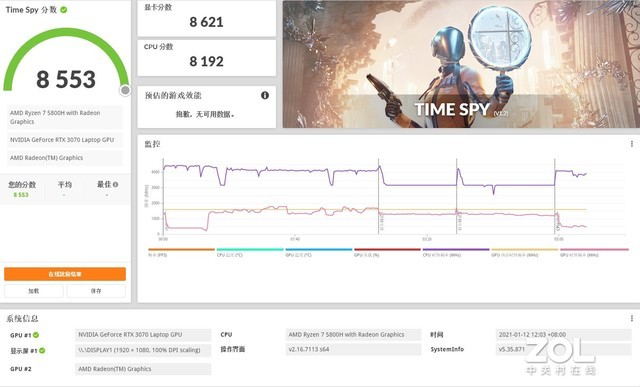Image resolution: width=640 pixels, height=387 pixels.
Task: Click the green check icon beside 显示屏 #1
Action: (x=42, y=350)
